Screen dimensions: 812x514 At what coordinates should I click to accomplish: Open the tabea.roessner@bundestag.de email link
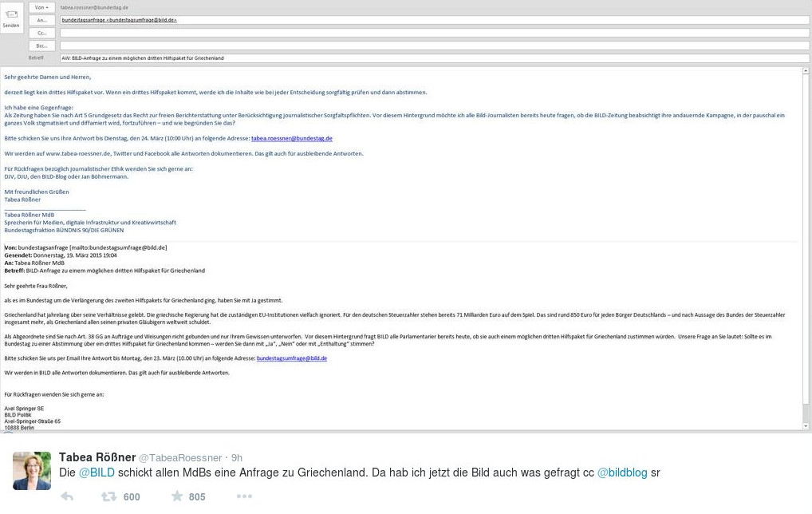point(292,138)
